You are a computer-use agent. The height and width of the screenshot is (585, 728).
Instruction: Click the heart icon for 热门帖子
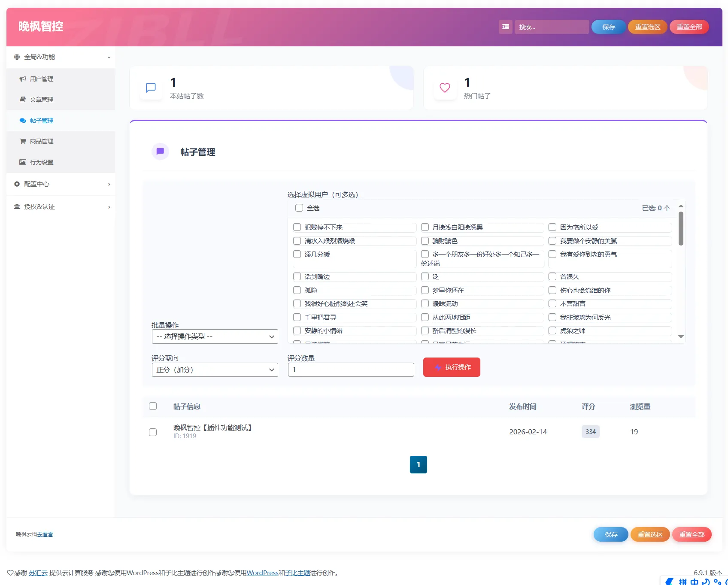pyautogui.click(x=445, y=88)
